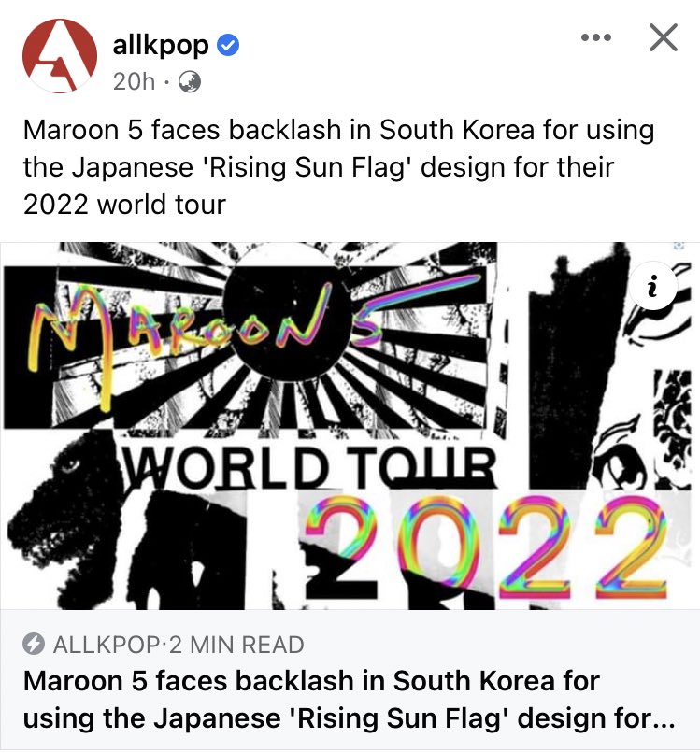Image resolution: width=700 pixels, height=753 pixels.
Task: Click the public audience globe icon
Action: (190, 81)
